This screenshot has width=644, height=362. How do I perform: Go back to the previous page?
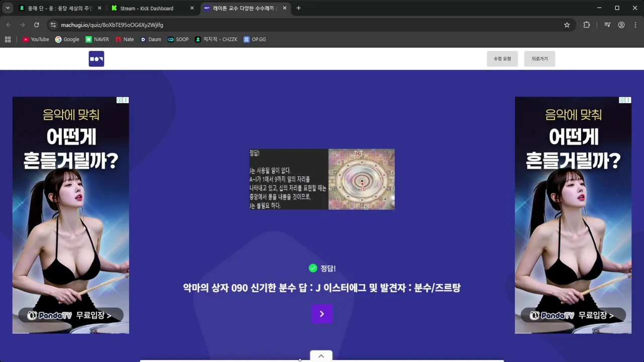[x=9, y=25]
